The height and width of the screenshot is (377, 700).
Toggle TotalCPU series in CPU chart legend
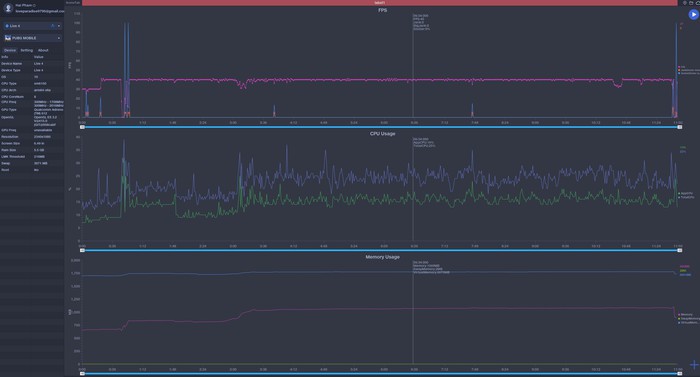pyautogui.click(x=687, y=197)
